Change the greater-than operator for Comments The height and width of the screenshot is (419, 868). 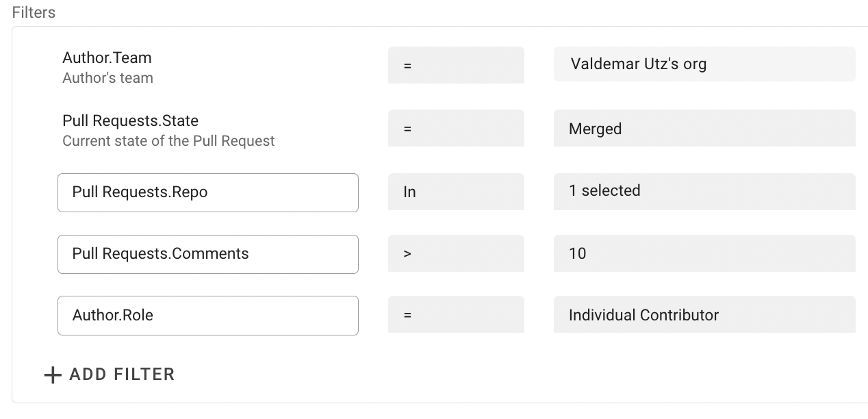pyautogui.click(x=456, y=253)
